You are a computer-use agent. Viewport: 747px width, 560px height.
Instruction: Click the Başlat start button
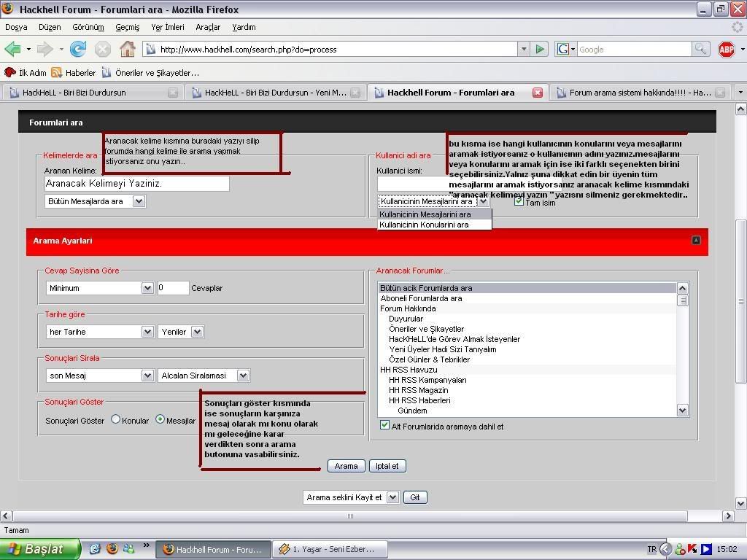pyautogui.click(x=41, y=550)
